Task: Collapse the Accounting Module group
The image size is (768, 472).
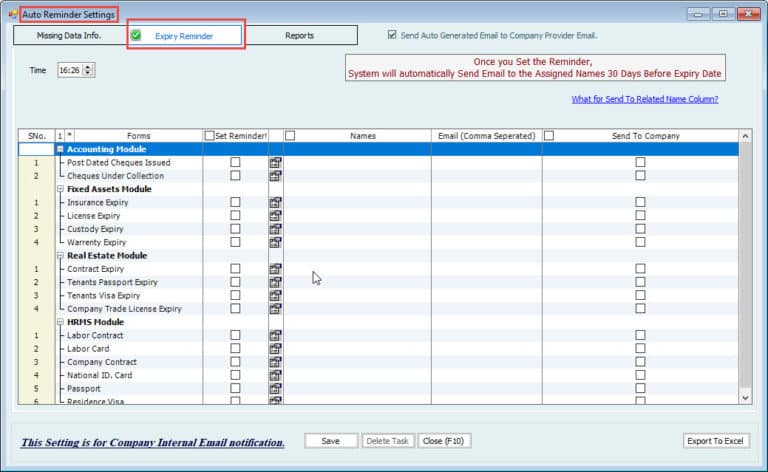Action: (60, 149)
